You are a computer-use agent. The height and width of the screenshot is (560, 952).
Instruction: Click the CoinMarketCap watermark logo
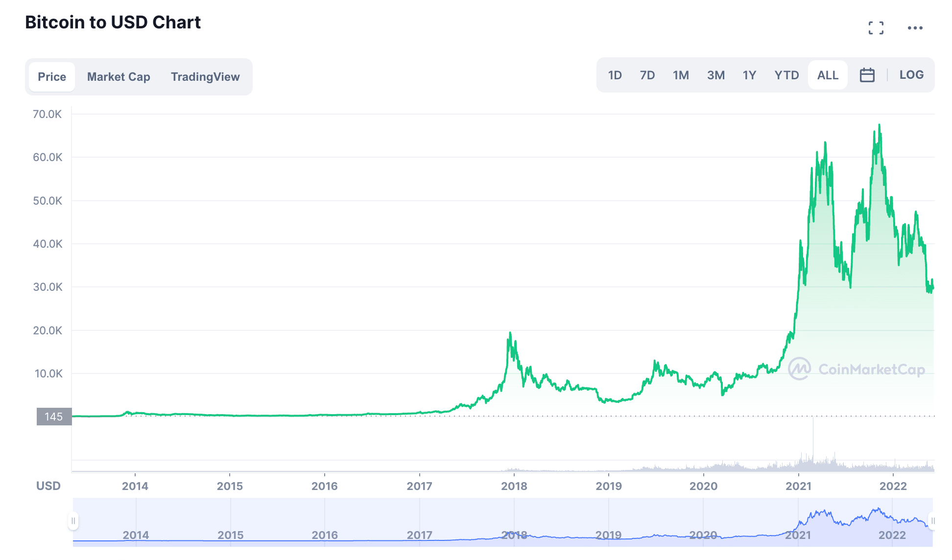click(x=799, y=369)
